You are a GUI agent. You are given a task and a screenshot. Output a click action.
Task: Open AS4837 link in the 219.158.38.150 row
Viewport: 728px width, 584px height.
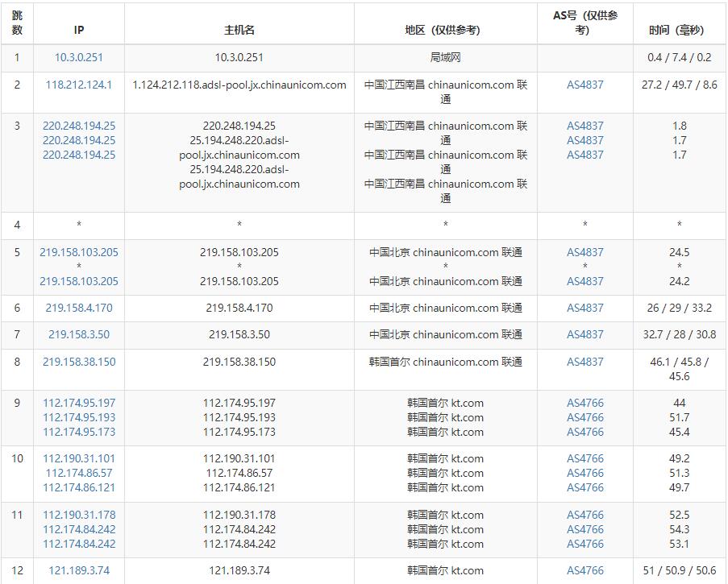585,362
